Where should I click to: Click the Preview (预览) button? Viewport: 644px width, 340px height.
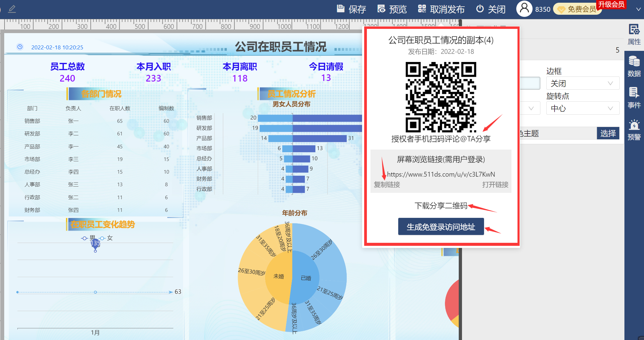(x=392, y=9)
